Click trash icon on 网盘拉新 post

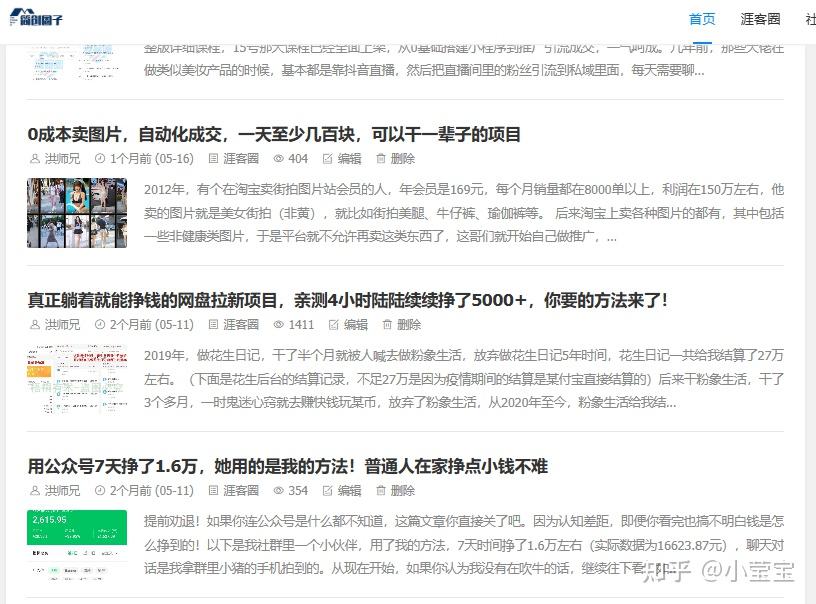tap(387, 325)
